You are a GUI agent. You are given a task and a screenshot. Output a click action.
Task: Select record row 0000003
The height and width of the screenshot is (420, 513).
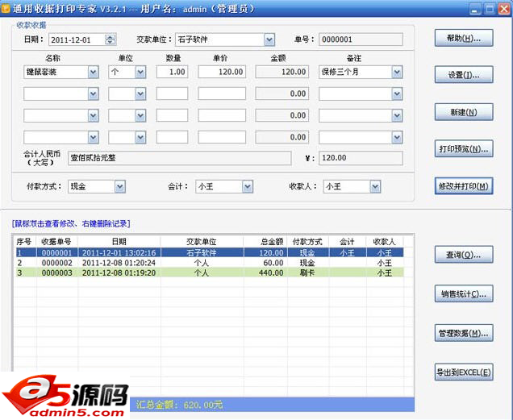tap(210, 272)
